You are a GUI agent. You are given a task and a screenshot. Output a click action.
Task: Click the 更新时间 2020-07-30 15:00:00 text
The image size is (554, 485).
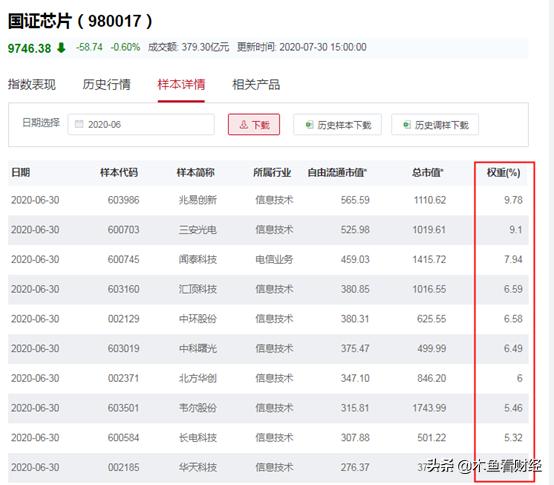click(x=302, y=47)
